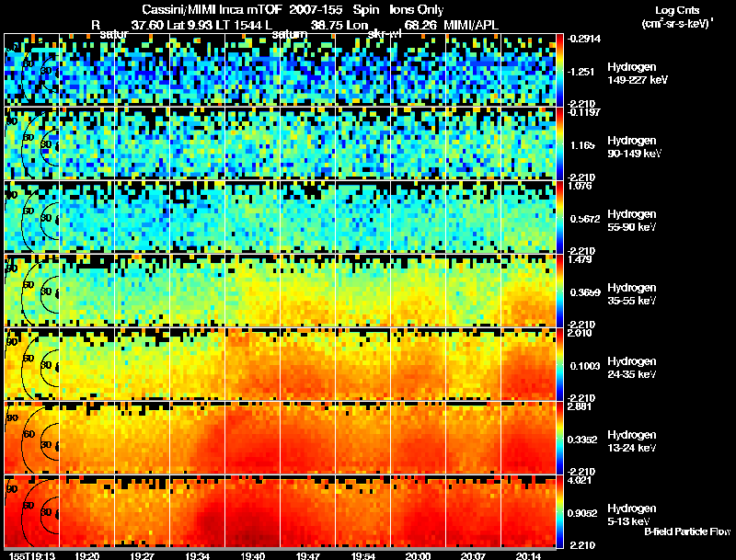Select the 19:34 time axis label
This screenshot has width=736, height=560.
[198, 555]
